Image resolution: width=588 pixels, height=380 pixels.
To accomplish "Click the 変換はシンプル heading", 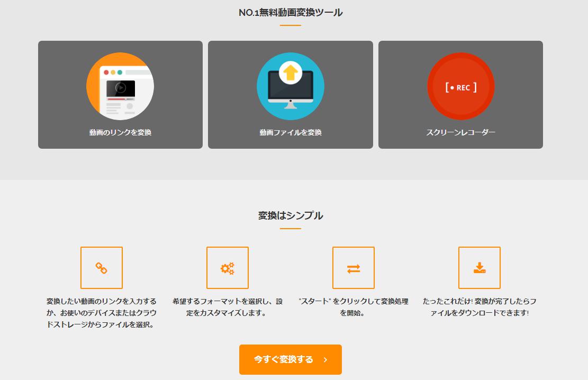I will tap(290, 215).
